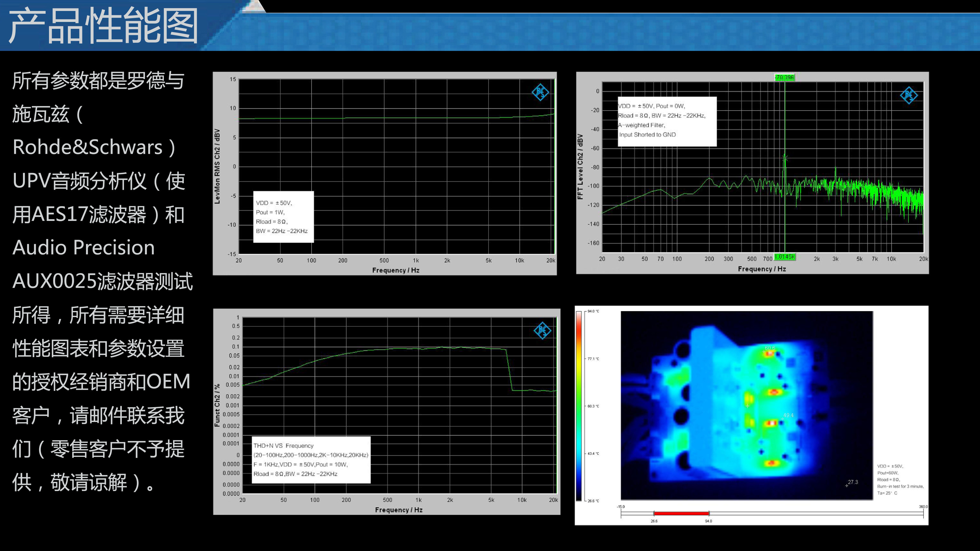Click the -70.396 green cursor value label

785,78
